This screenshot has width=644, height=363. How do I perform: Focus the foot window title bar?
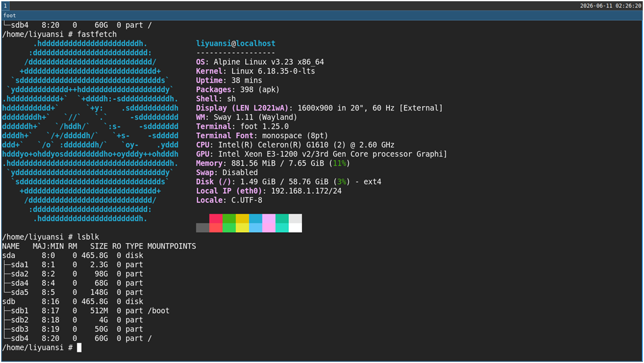(322, 15)
